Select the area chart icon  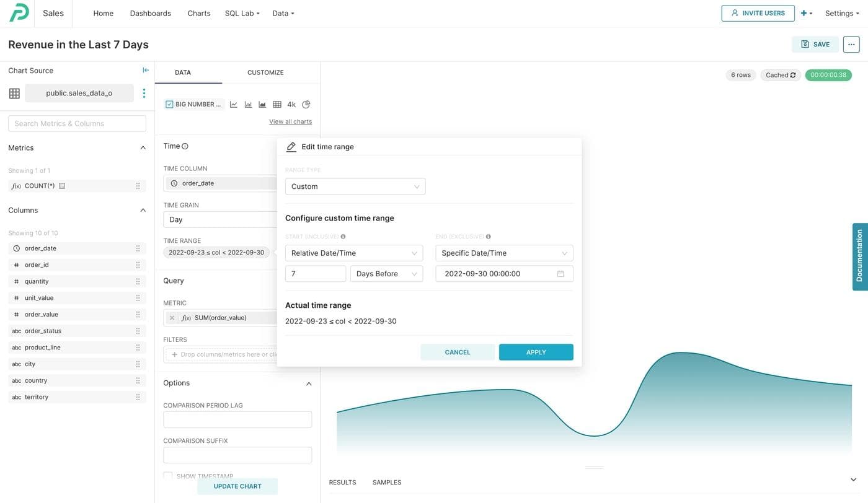pos(262,105)
